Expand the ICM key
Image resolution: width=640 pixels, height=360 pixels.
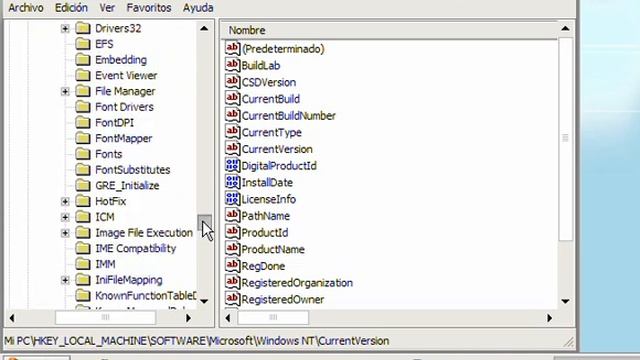(x=65, y=217)
